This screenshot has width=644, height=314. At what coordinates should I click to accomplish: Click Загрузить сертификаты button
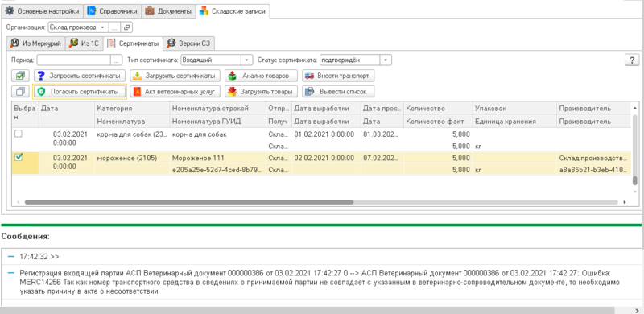[x=175, y=76]
